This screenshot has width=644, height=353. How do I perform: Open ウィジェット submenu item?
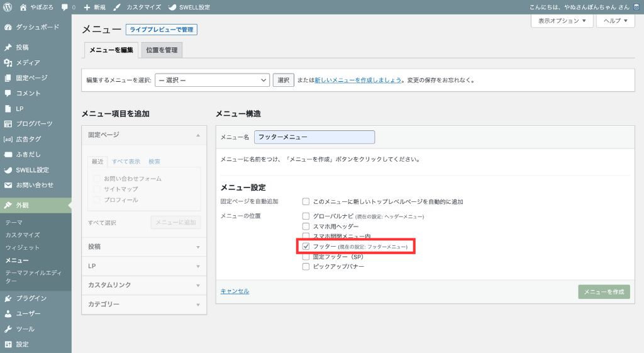coord(23,247)
